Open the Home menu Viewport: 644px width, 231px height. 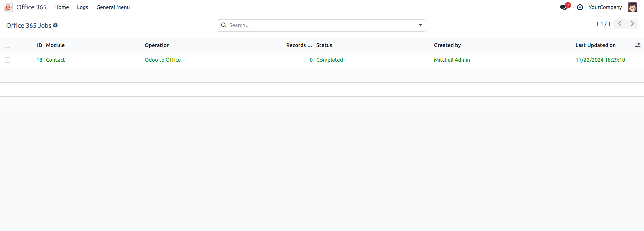click(x=62, y=7)
